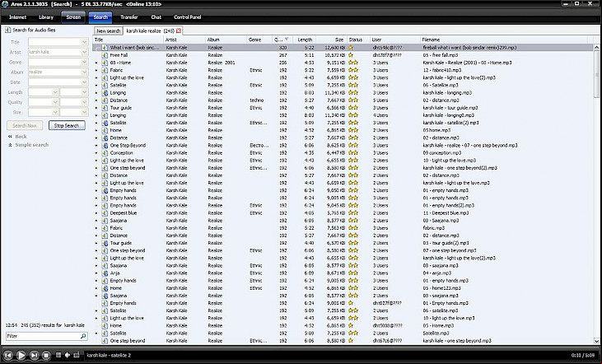602x364 pixels.
Task: Click the status stars for Deepest blue row
Action: pyautogui.click(x=353, y=212)
